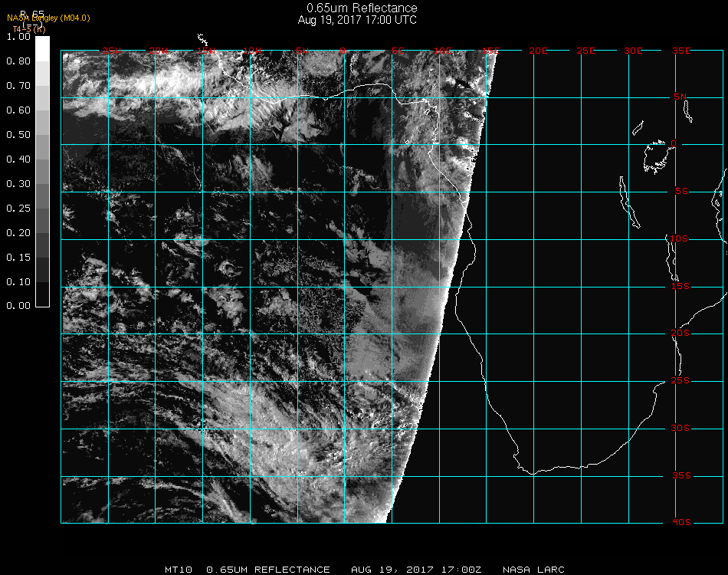Click the 0.60 colorbar value
This screenshot has height=575, width=728.
coord(18,110)
